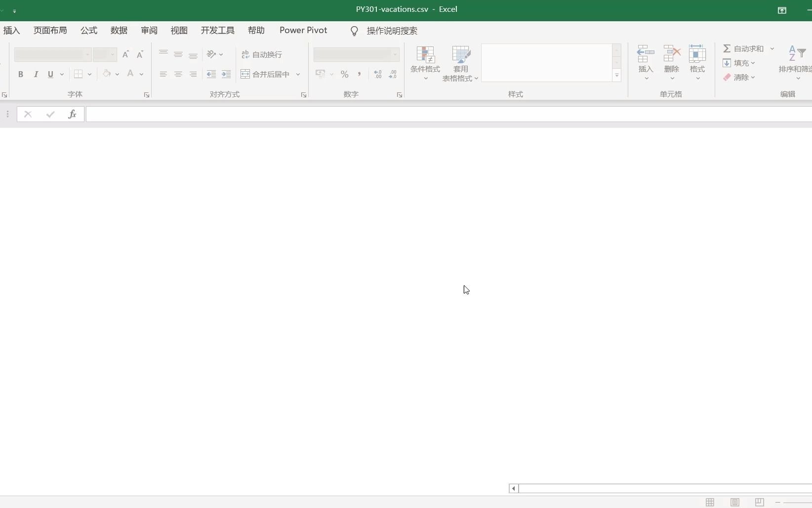Decrease font size with small A icon

click(140, 54)
